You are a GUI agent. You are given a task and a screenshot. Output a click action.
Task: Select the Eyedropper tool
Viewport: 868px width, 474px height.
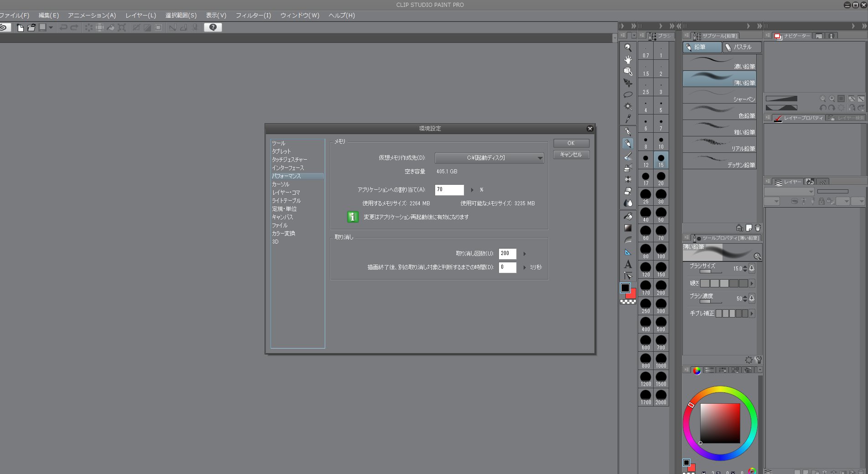click(628, 119)
